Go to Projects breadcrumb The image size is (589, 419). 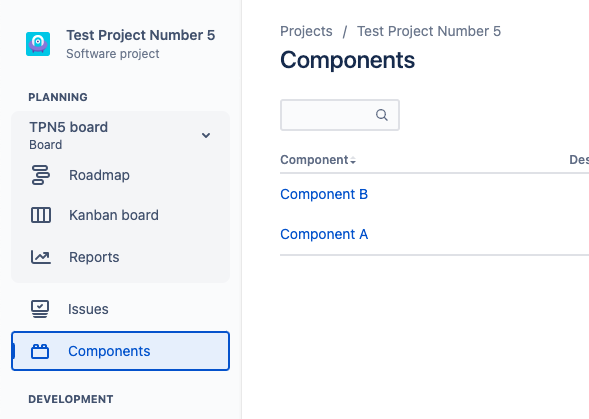(x=306, y=31)
